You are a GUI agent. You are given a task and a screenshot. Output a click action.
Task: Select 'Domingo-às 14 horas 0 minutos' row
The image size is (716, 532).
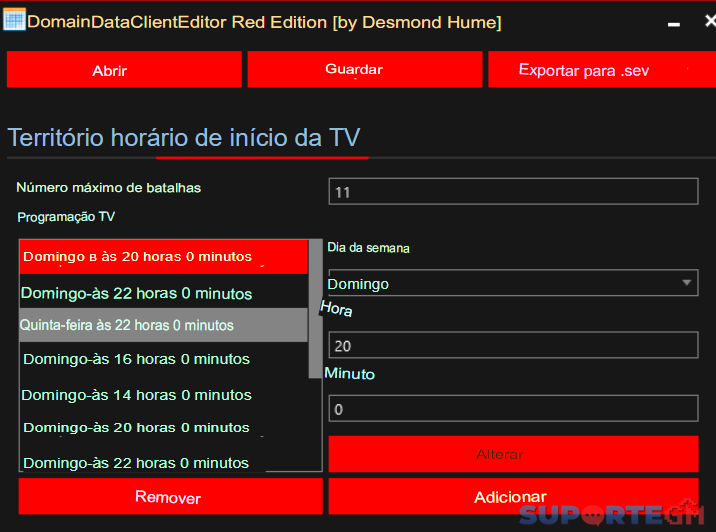[x=163, y=395]
